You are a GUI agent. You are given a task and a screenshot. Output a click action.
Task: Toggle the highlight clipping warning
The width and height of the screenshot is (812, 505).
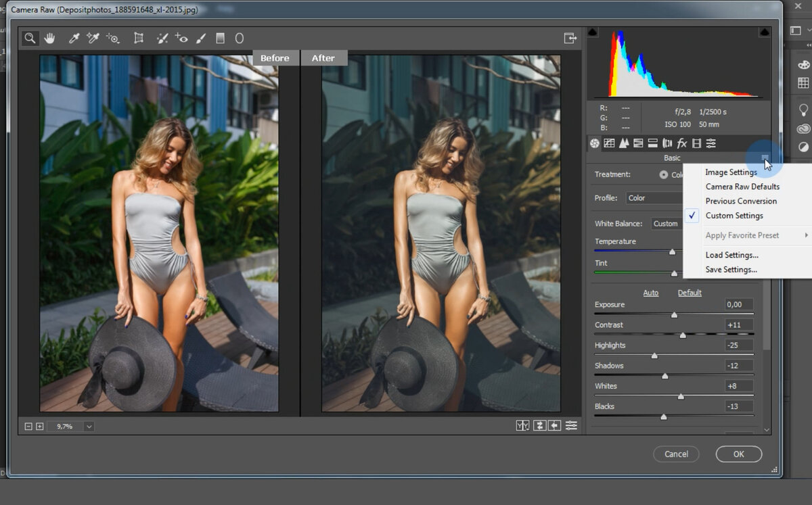click(764, 32)
